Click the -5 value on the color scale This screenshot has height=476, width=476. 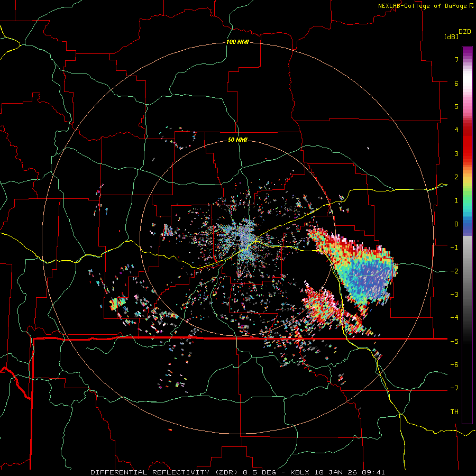pyautogui.click(x=454, y=342)
